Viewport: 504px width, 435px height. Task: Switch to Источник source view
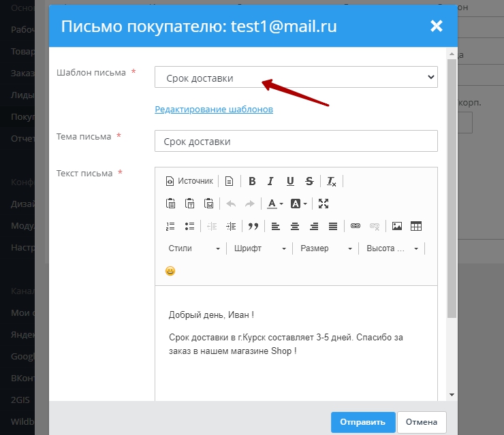click(190, 181)
